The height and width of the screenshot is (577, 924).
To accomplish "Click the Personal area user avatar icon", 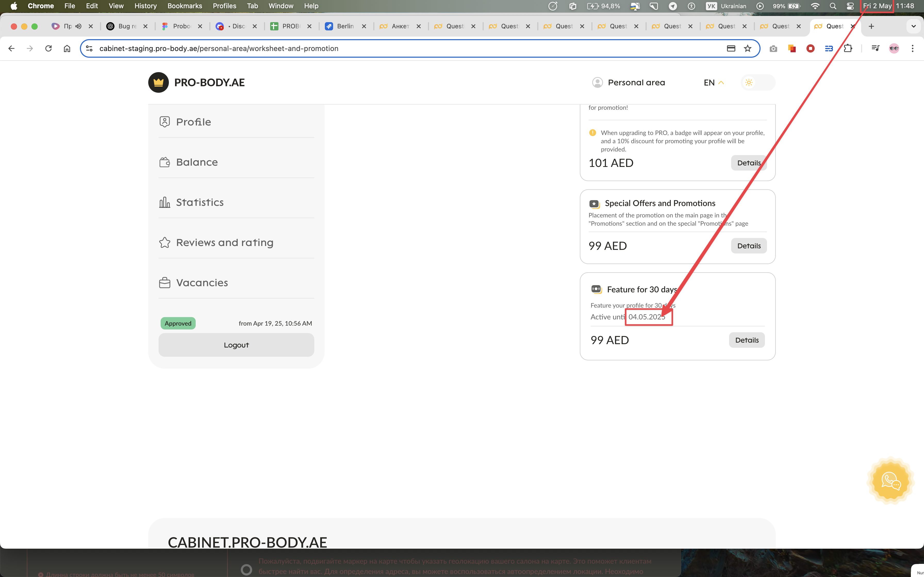I will [597, 82].
